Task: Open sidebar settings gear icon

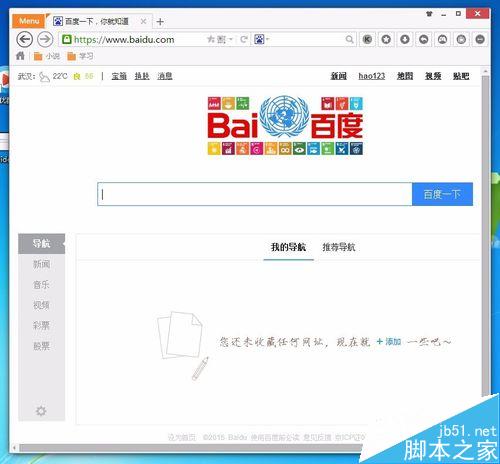Action: (41, 411)
